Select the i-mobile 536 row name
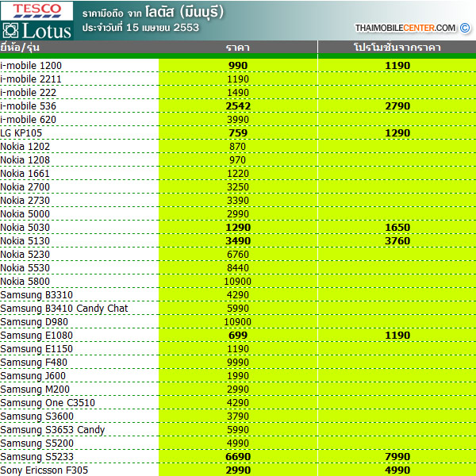Image resolution: width=476 pixels, height=476 pixels. (29, 106)
